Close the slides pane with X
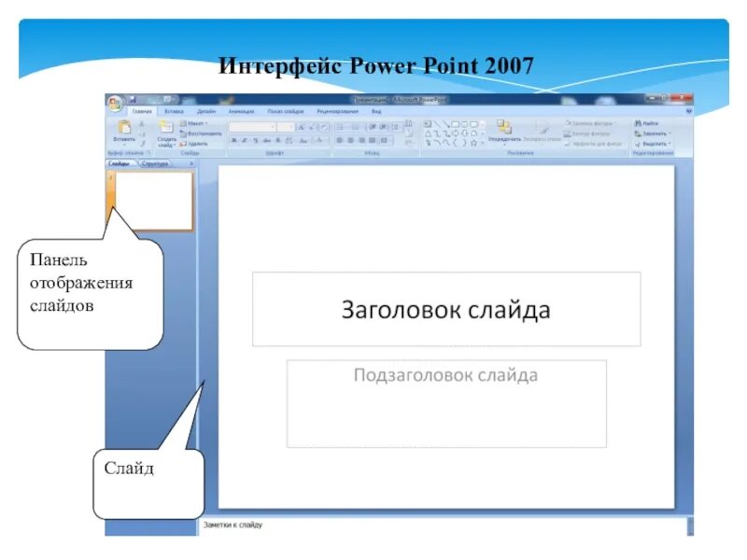The width and height of the screenshot is (747, 560). coord(191,163)
